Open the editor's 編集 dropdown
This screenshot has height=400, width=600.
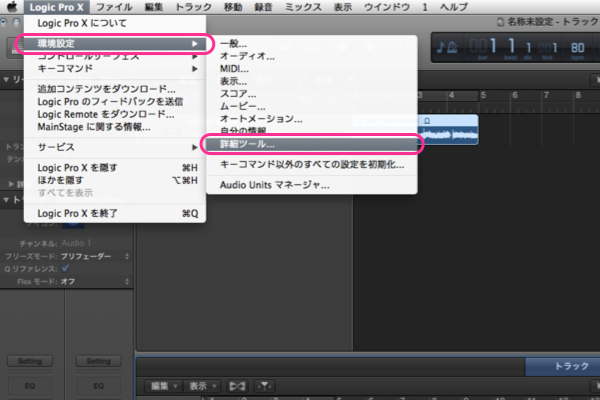tap(164, 386)
